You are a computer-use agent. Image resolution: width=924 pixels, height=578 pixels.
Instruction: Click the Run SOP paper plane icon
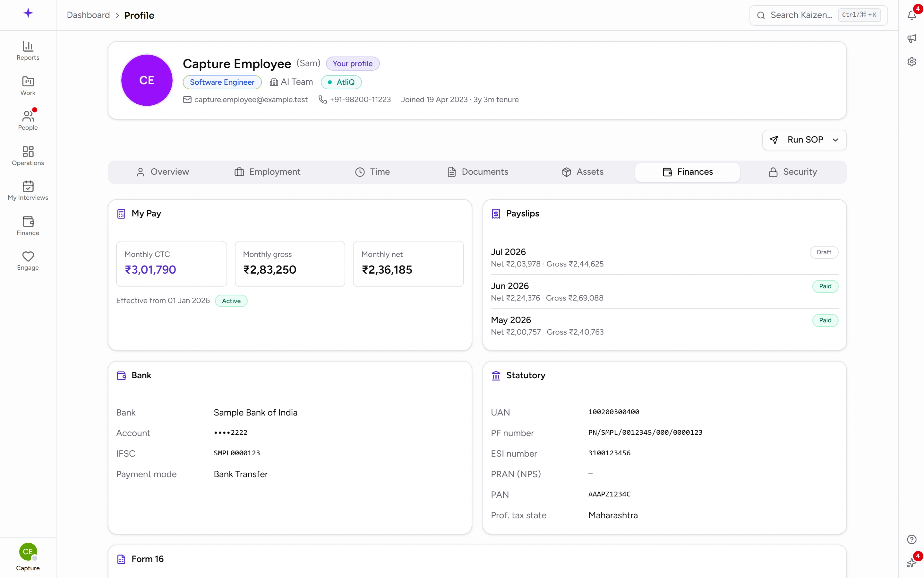(x=774, y=140)
